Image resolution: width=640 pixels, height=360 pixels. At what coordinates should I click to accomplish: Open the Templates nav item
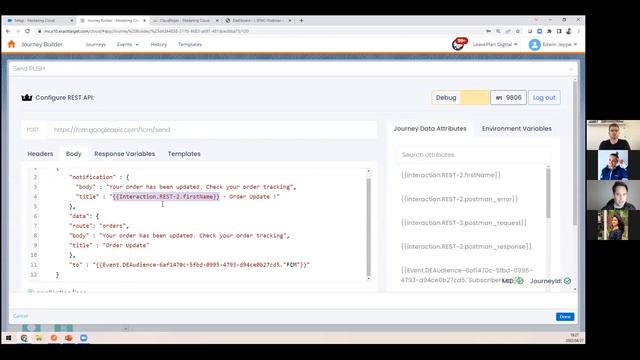(190, 44)
